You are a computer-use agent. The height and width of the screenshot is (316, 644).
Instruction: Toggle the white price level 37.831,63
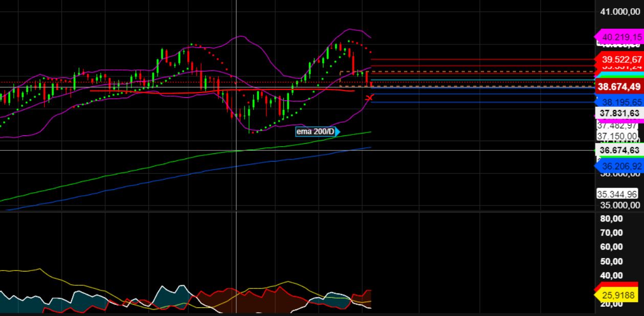tap(618, 114)
